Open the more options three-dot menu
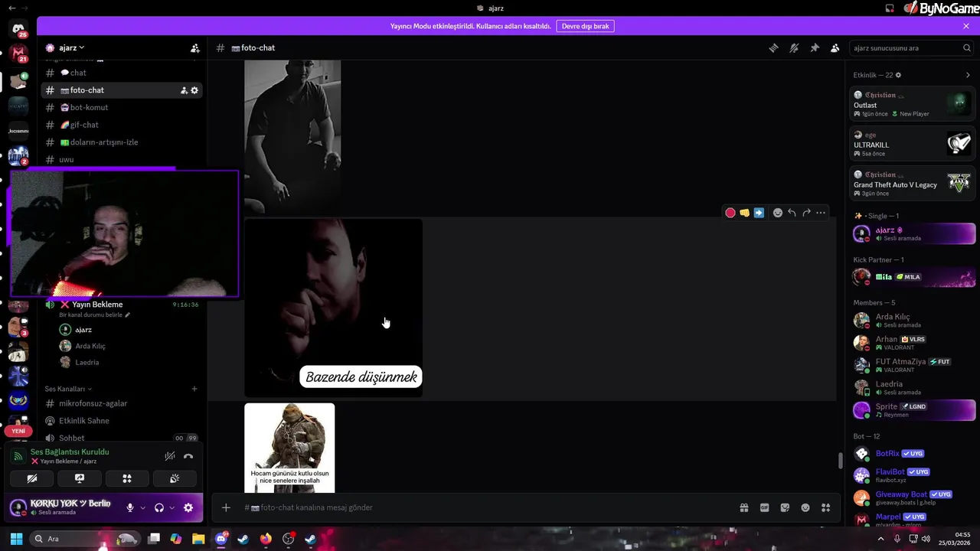Screen dimensions: 980x551 tap(821, 213)
